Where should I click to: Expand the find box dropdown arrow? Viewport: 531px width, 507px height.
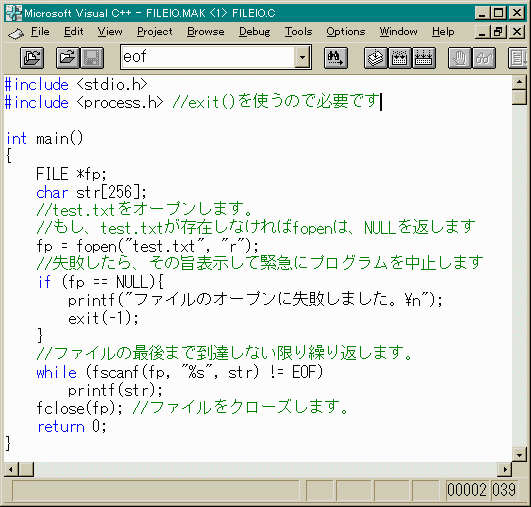point(302,57)
